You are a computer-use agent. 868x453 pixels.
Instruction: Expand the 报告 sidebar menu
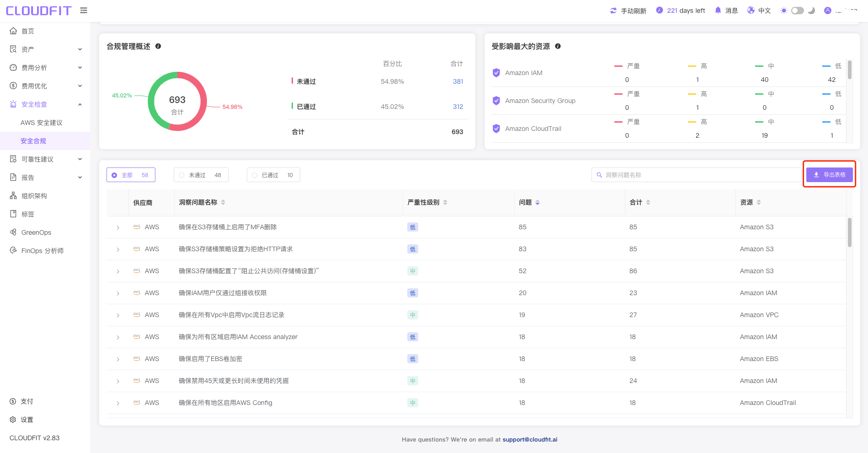click(x=45, y=177)
